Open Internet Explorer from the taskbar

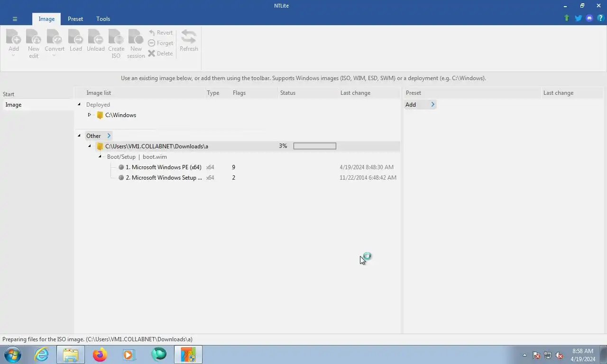42,355
